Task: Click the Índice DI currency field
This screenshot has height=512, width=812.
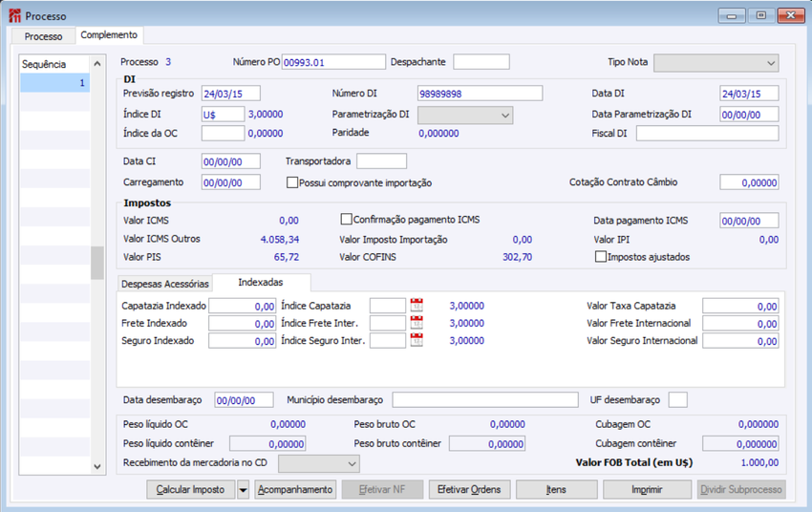Action: click(x=223, y=115)
